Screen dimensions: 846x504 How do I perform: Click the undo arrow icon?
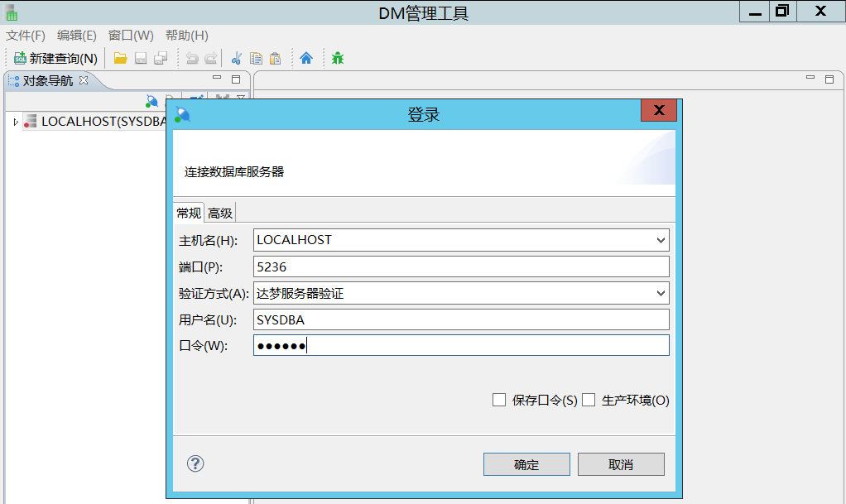192,58
